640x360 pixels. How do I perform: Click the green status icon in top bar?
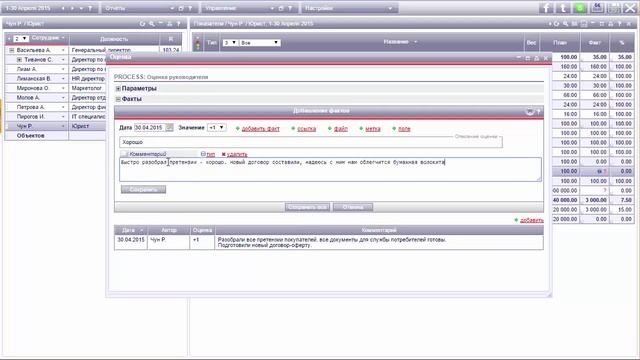580,8
